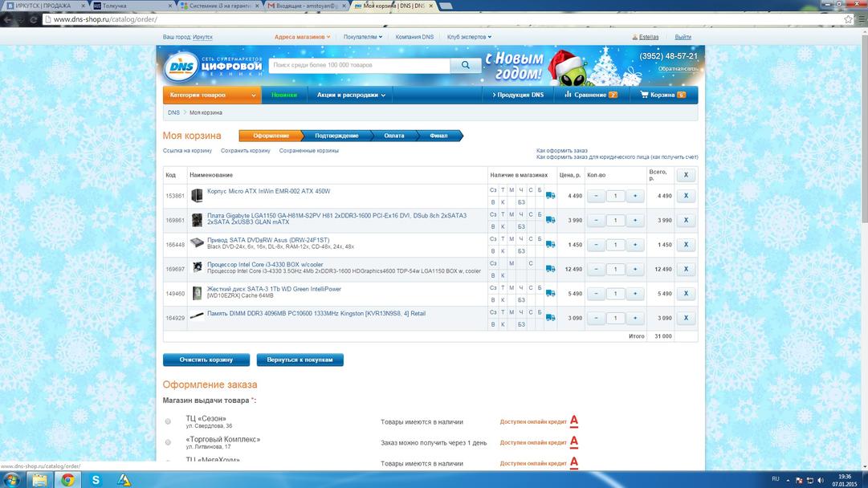
Task: Expand Категории товаров dropdown
Action: (x=212, y=96)
